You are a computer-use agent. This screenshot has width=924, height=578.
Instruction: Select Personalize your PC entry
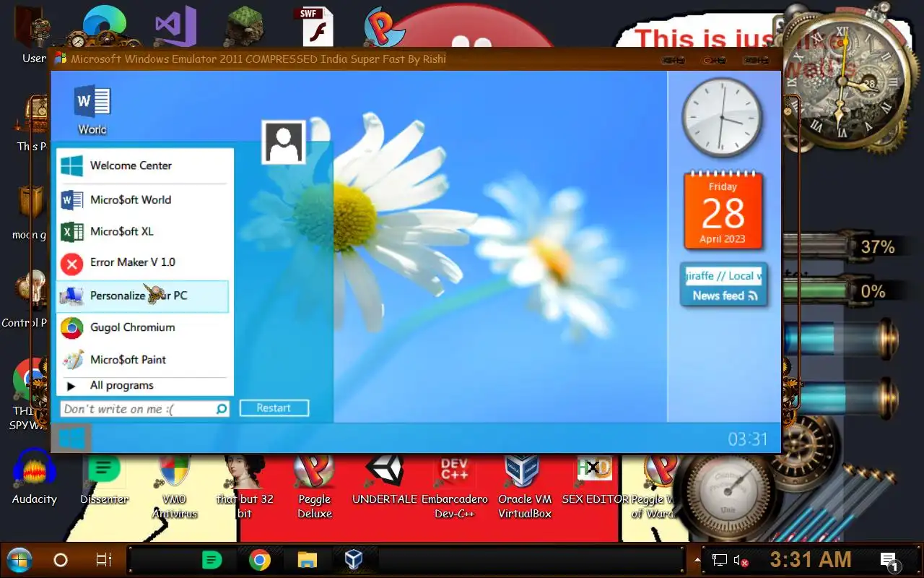pos(143,296)
